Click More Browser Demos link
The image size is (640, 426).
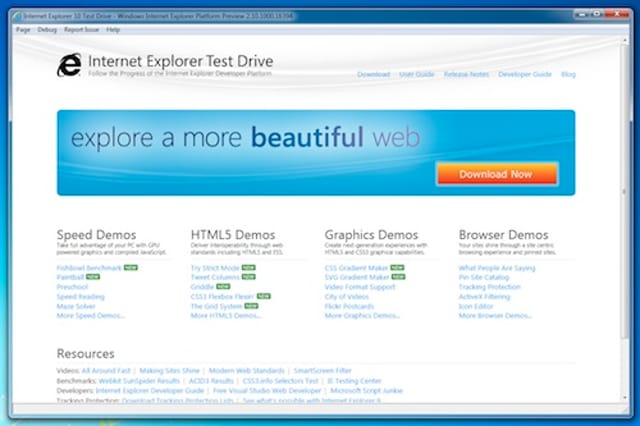click(x=495, y=316)
